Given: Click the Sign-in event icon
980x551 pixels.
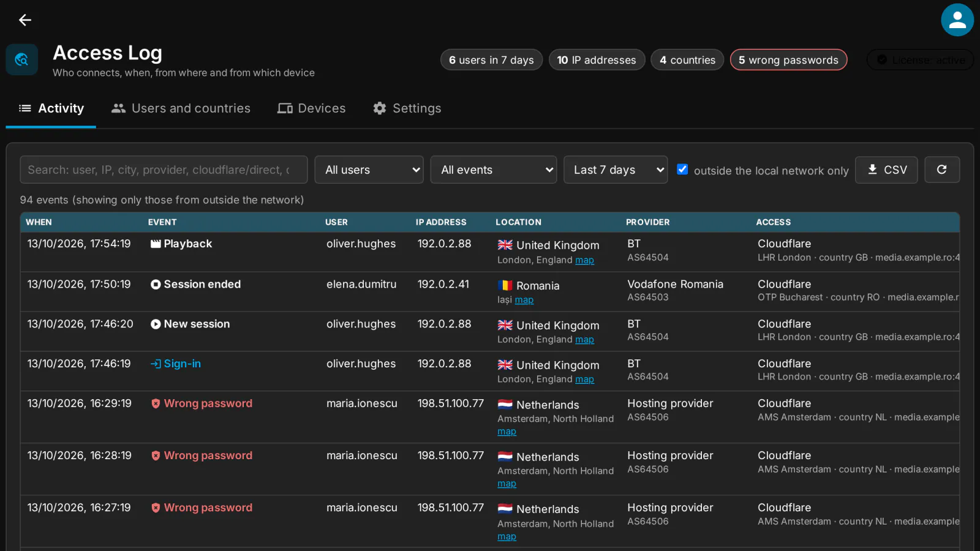Looking at the screenshot, I should (156, 364).
